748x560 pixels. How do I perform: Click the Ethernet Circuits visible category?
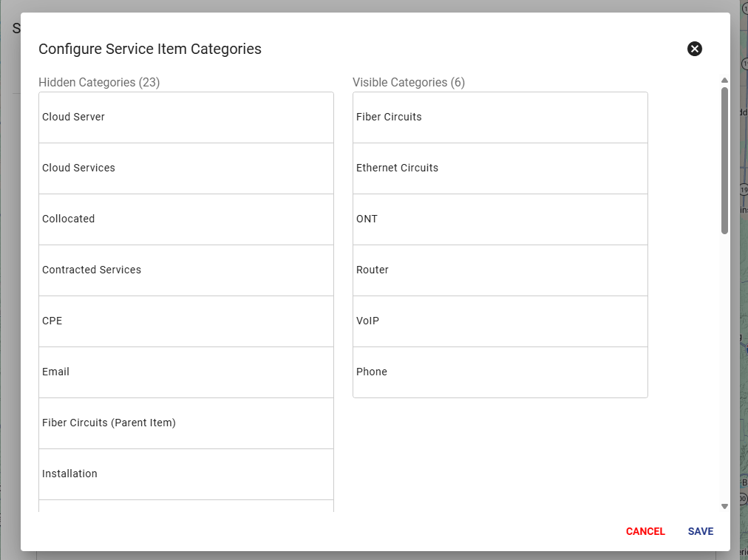coord(500,168)
